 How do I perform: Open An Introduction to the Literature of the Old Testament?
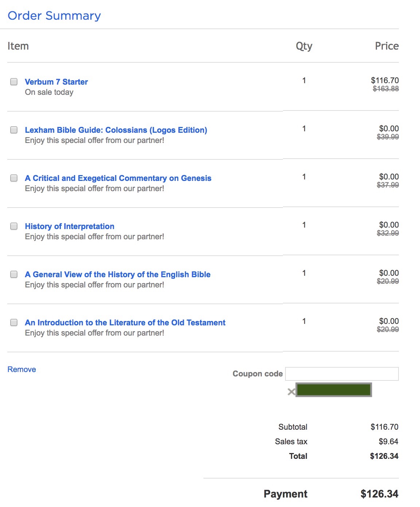pyautogui.click(x=125, y=322)
